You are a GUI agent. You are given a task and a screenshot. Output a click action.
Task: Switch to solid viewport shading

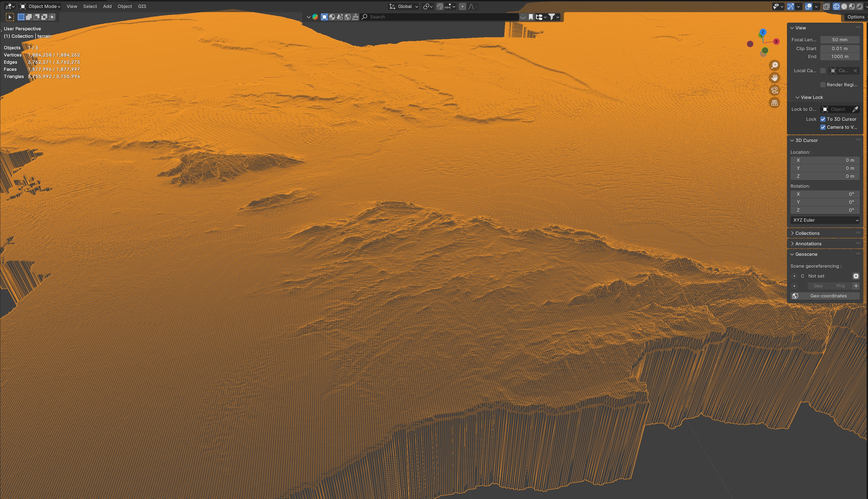(x=844, y=7)
